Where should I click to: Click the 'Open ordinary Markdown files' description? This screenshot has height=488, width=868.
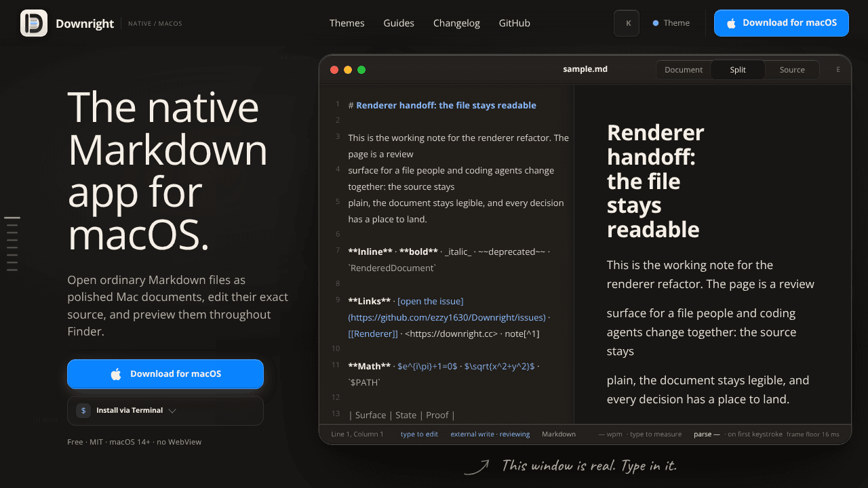click(178, 306)
